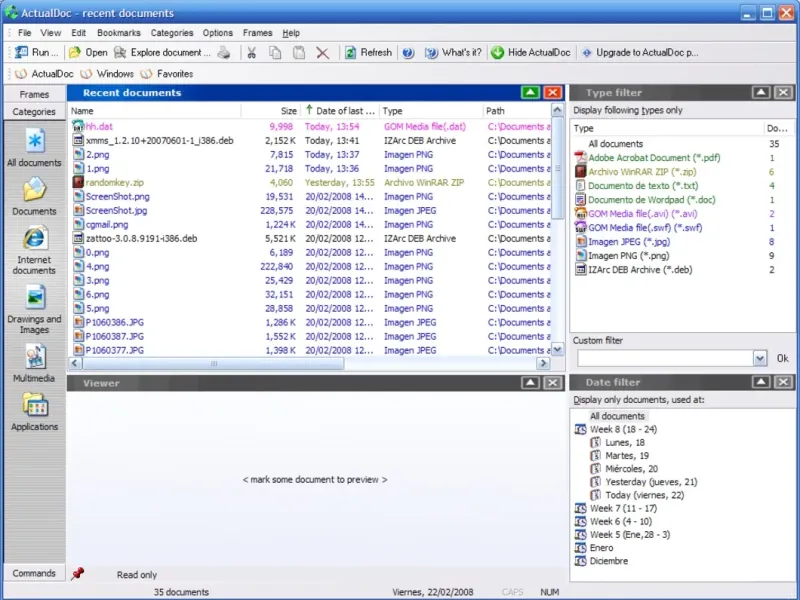The image size is (800, 600).
Task: Collapse Recent documents panel with green arrow
Action: click(x=530, y=92)
